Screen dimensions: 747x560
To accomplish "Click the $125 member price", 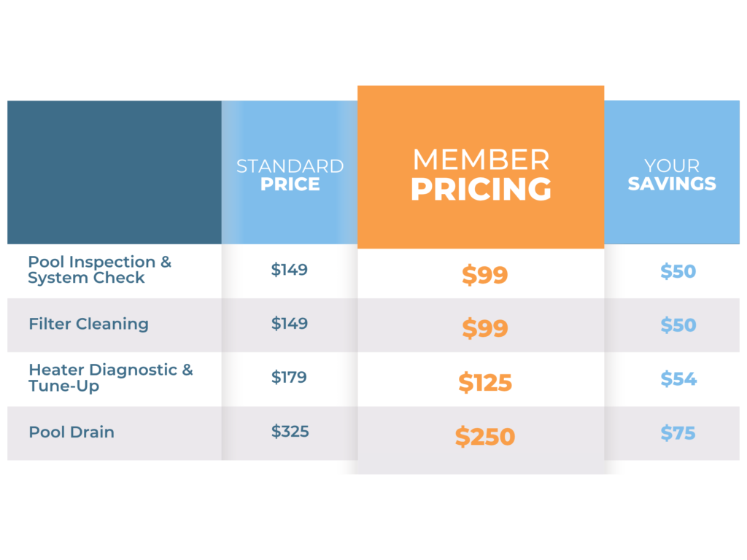I will click(484, 383).
